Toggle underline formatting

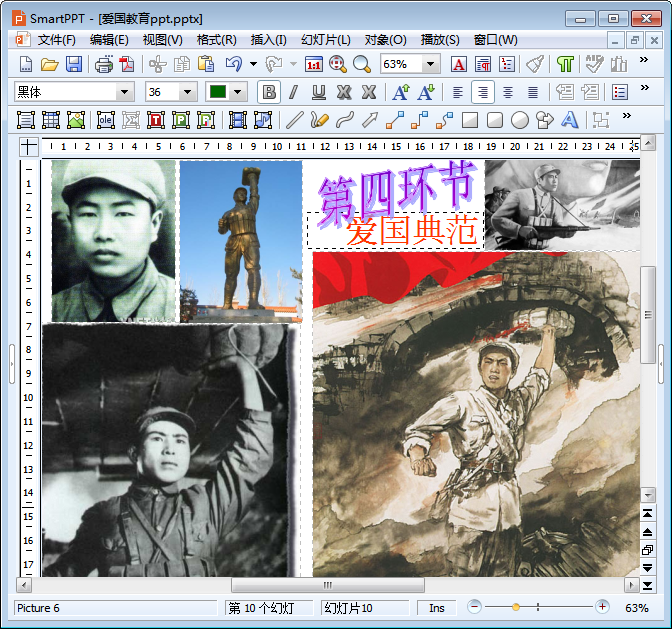pyautogui.click(x=319, y=92)
